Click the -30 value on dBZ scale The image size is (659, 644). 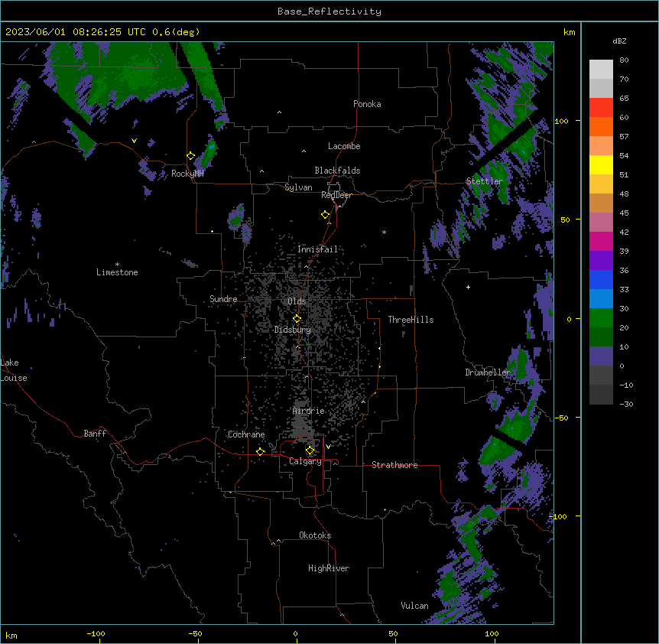[626, 405]
